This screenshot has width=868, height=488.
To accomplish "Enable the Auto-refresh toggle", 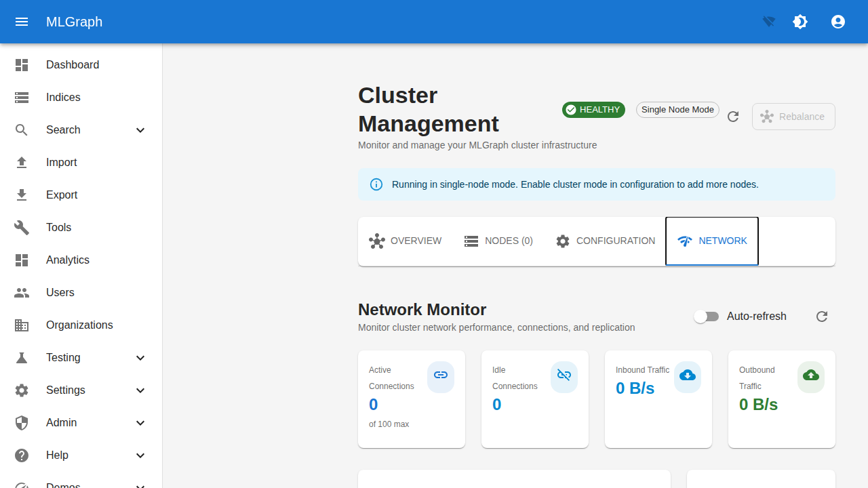I will (707, 317).
